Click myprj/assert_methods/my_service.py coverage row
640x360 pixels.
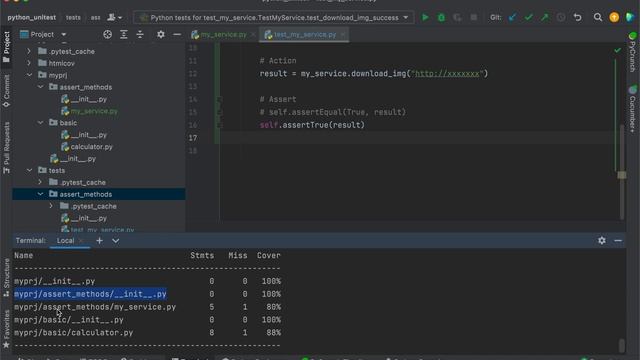tap(147, 307)
